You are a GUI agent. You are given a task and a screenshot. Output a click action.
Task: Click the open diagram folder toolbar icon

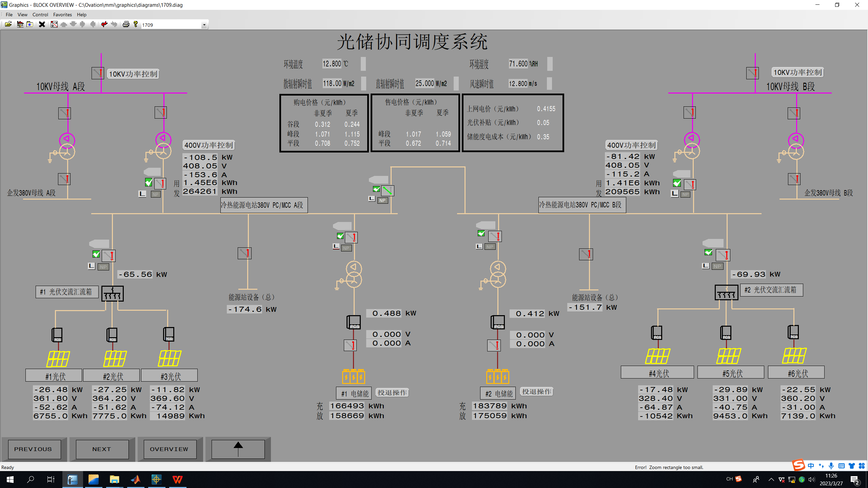point(8,24)
